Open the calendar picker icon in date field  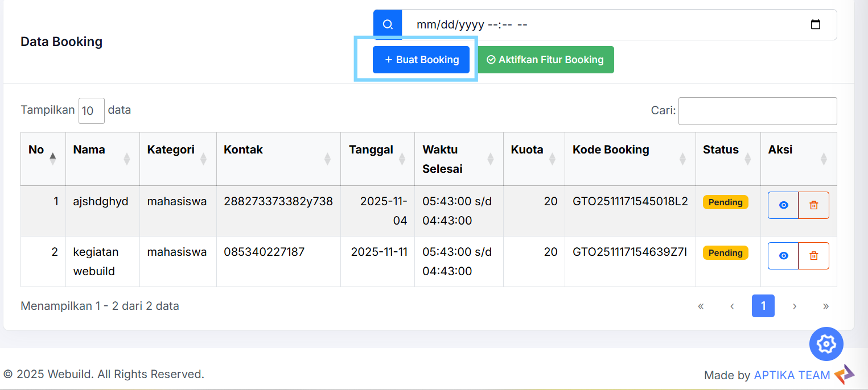pos(815,24)
